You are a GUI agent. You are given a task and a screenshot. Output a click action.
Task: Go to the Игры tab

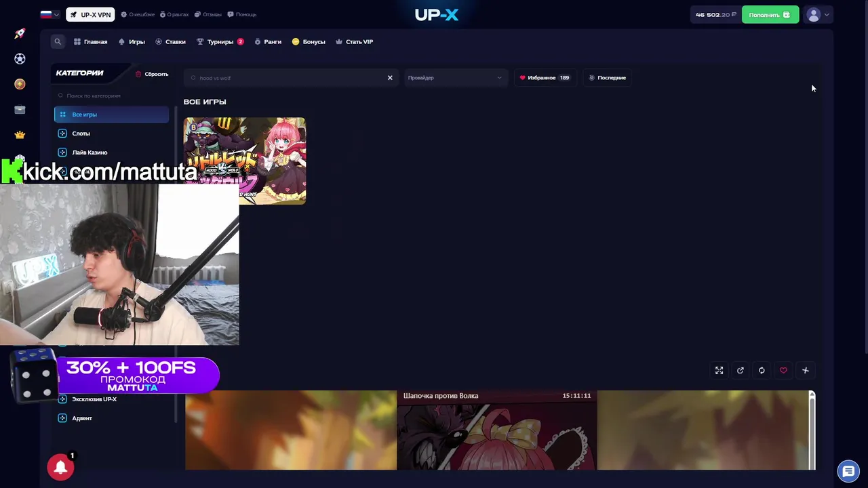click(132, 42)
